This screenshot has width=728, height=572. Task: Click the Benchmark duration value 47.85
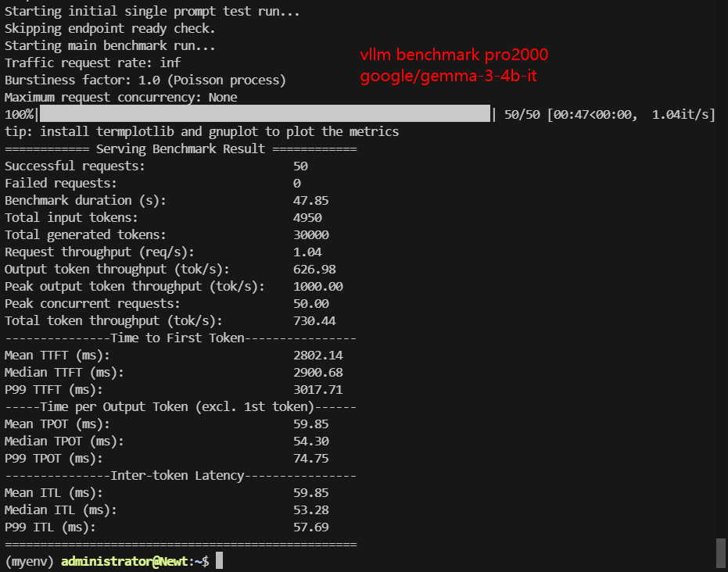coord(310,200)
